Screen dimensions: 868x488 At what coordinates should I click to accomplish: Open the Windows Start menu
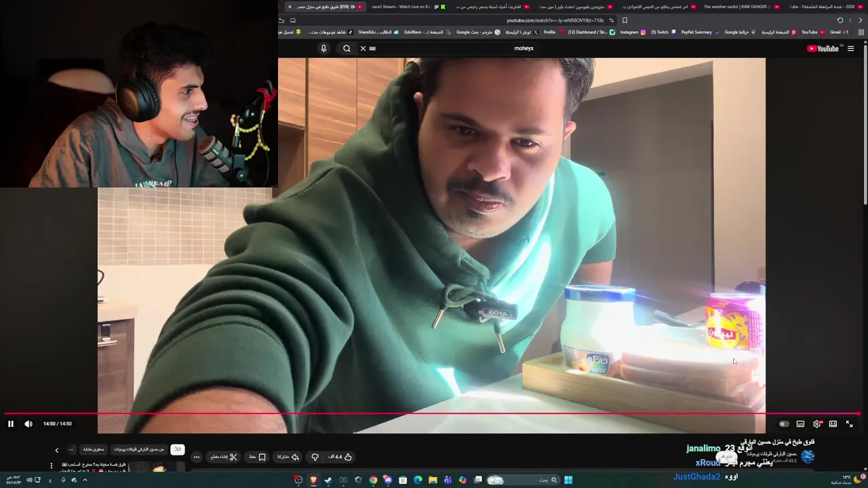coord(568,480)
